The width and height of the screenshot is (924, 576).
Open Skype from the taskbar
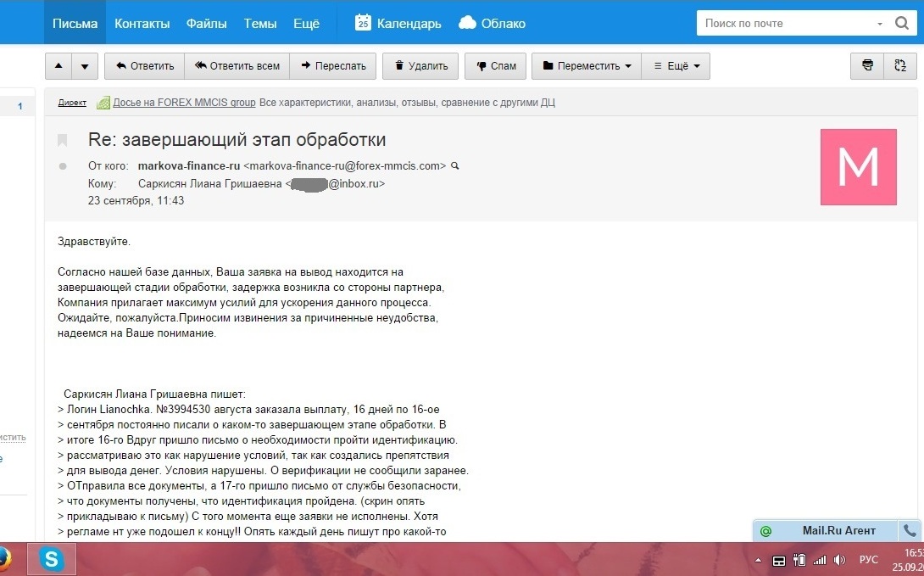click(52, 559)
